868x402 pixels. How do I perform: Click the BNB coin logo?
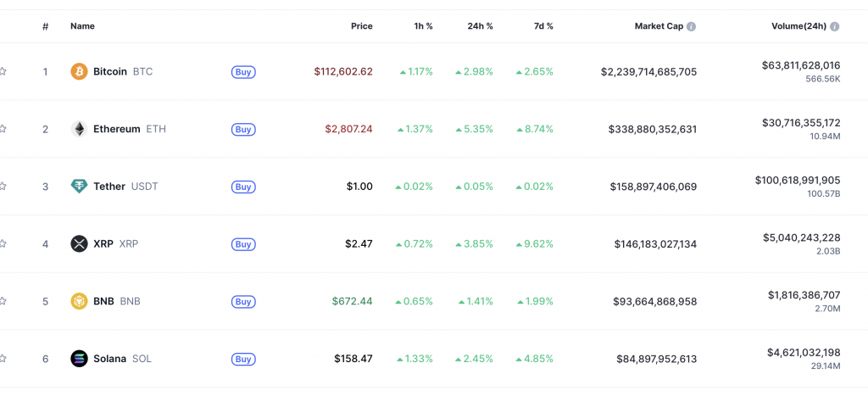(79, 301)
